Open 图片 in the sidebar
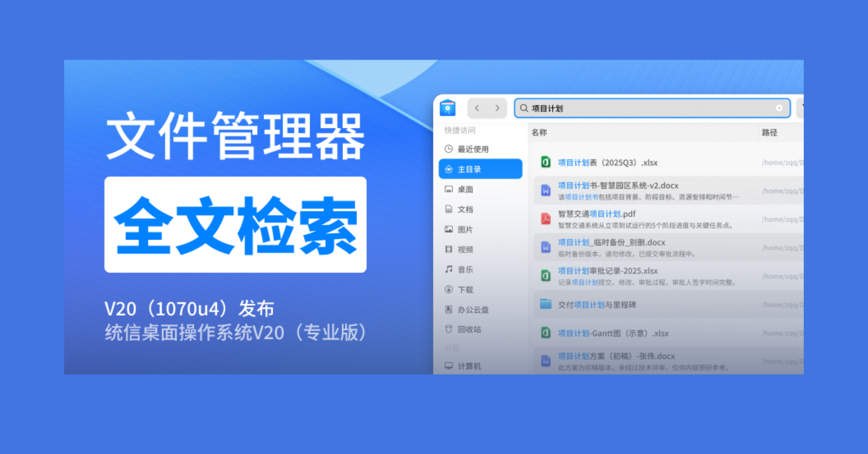This screenshot has width=868, height=454. coord(480,230)
